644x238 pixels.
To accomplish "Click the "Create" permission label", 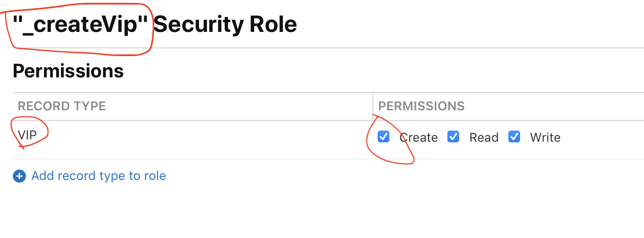I will [x=418, y=138].
